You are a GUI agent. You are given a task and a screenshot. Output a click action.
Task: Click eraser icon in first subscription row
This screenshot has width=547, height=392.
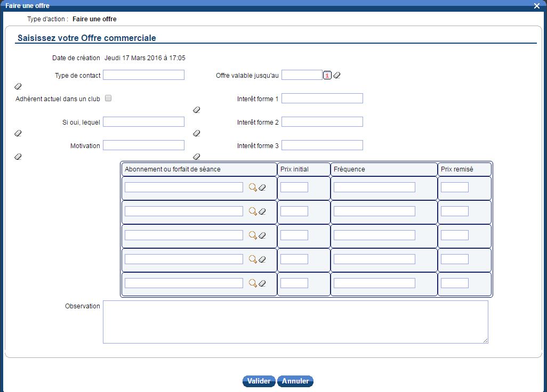(262, 187)
